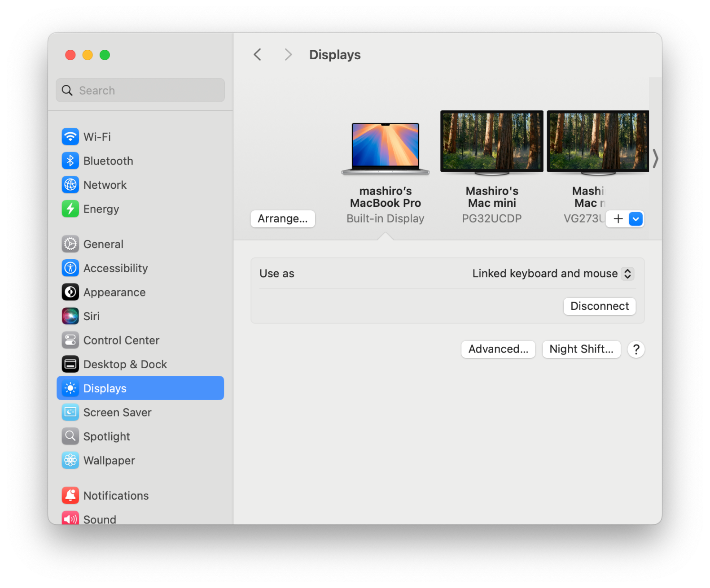Close the window with red button
Image resolution: width=710 pixels, height=588 pixels.
(70, 55)
